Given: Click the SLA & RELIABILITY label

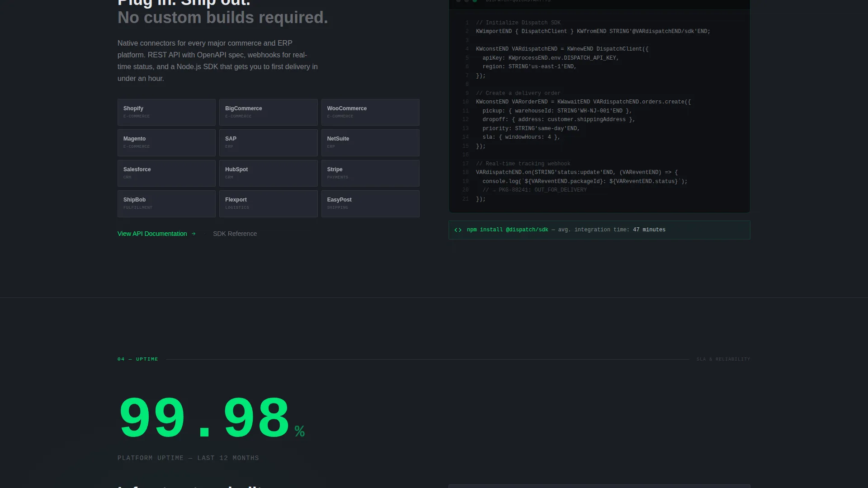Looking at the screenshot, I should coord(723,359).
